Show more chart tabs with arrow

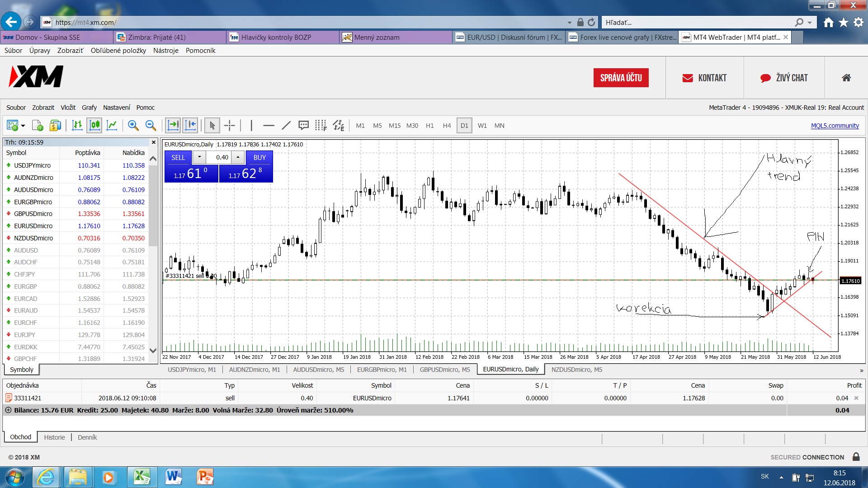pos(861,371)
